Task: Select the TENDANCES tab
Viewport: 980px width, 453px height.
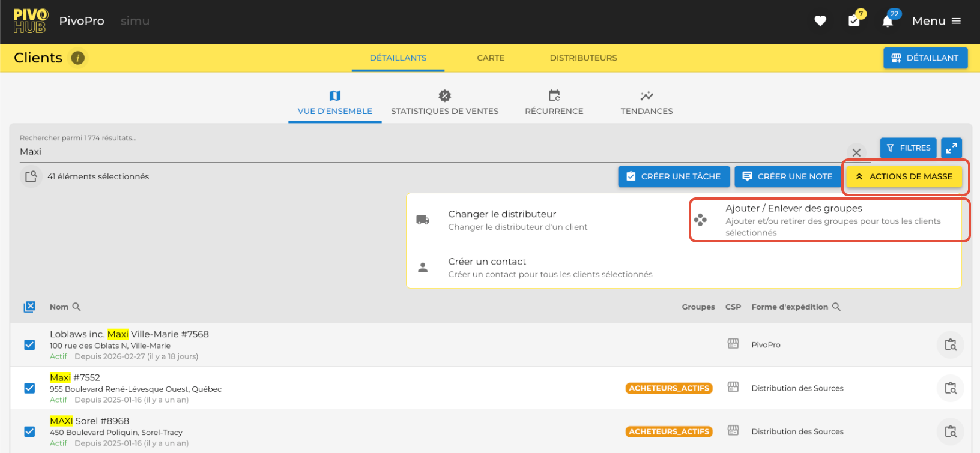Action: coord(647,103)
